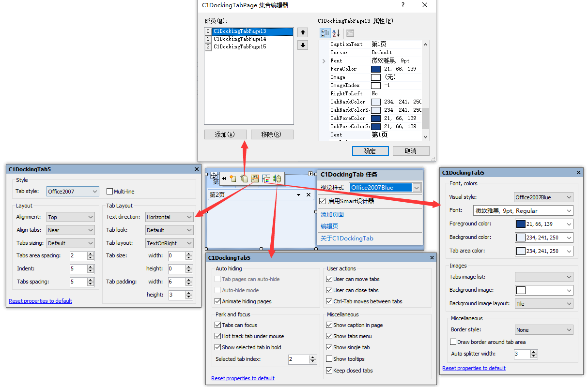
Task: Select member C1DockingTabPage14
Action: click(x=240, y=39)
